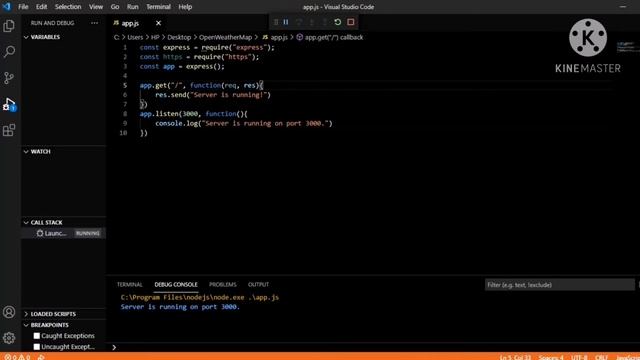
Task: Open the Explorer view in activity bar
Action: coord(9,26)
